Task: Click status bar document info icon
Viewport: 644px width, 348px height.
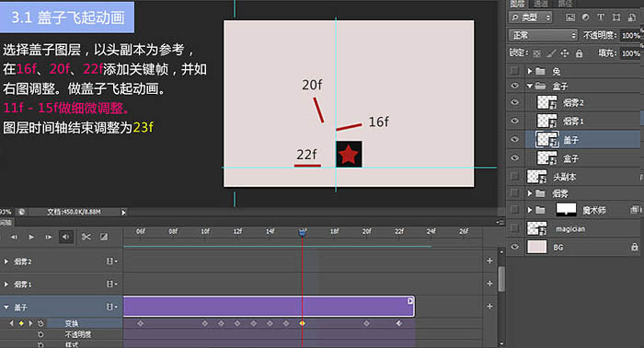Action: (21, 212)
